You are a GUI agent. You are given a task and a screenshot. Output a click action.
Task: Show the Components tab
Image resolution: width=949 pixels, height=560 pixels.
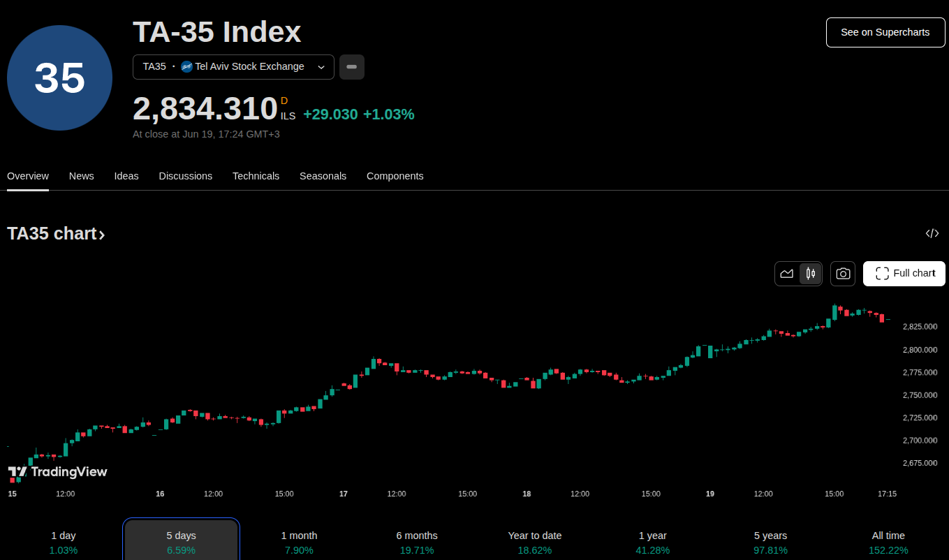(395, 176)
